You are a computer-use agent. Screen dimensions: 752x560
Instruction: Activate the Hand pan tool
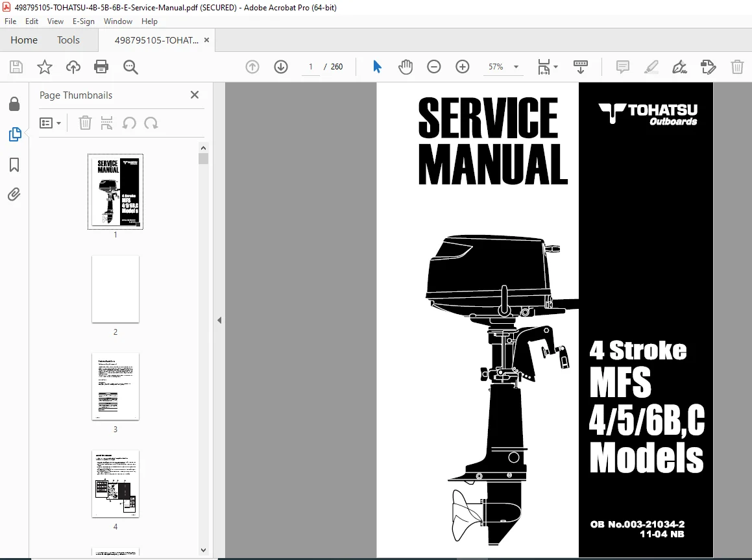[x=406, y=67]
